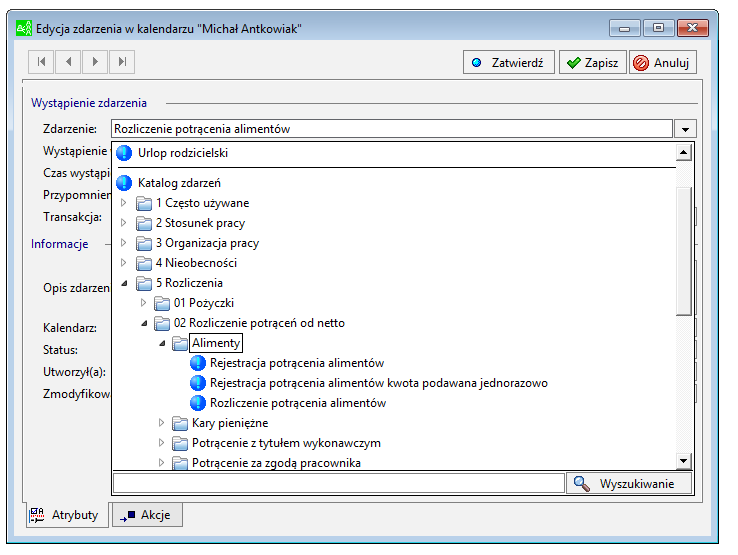This screenshot has width=738, height=555.
Task: Go to the first record
Action: pyautogui.click(x=41, y=62)
